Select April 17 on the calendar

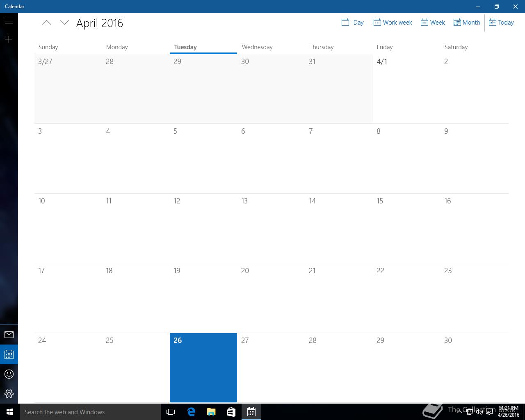[68, 298]
